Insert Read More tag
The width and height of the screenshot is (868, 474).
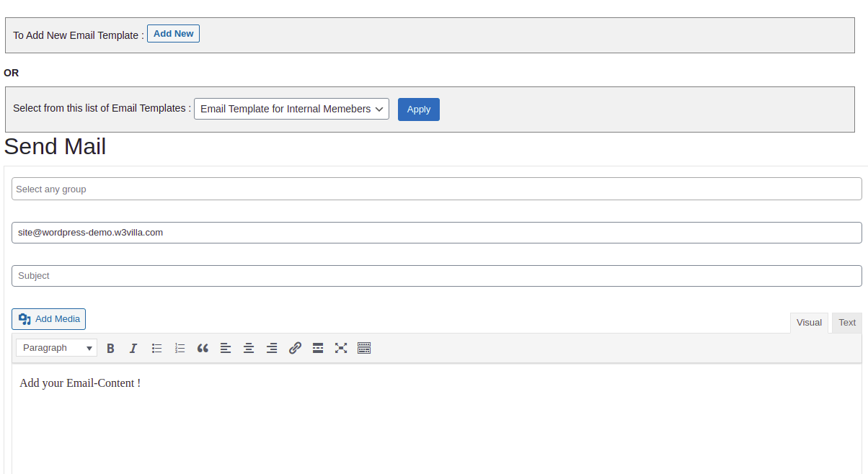click(318, 348)
